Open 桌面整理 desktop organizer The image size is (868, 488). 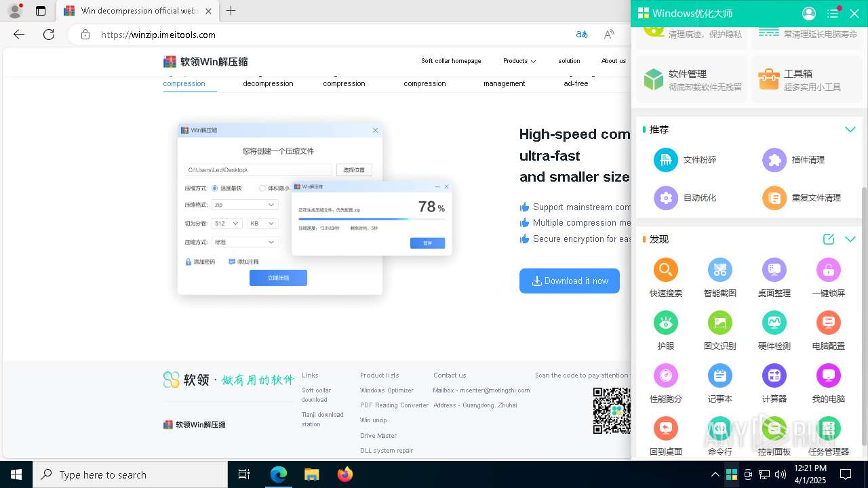pos(774,278)
